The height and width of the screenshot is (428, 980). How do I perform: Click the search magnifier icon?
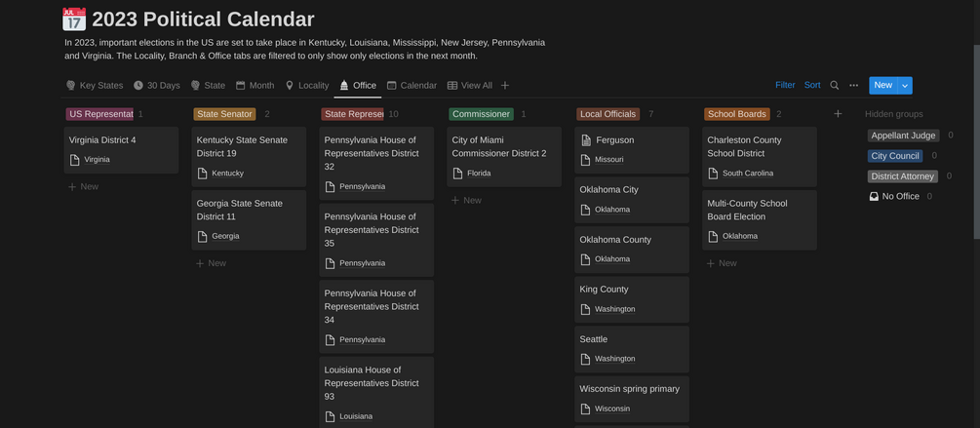click(x=835, y=86)
